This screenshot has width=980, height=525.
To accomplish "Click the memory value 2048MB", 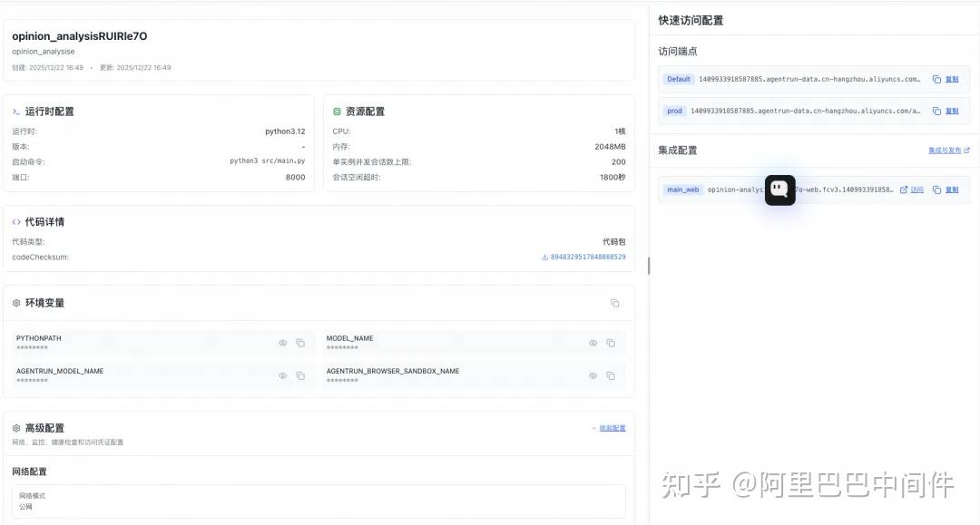I will [610, 147].
